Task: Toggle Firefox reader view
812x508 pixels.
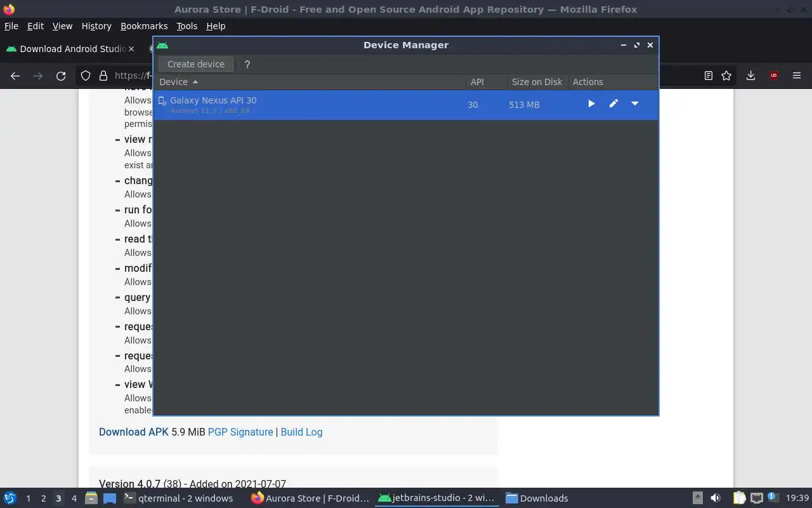Action: 709,76
